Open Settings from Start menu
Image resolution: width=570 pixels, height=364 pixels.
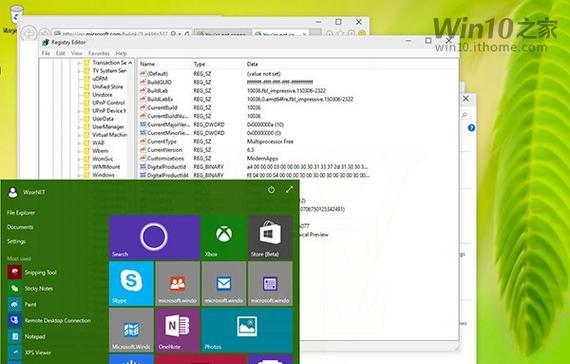coord(16,241)
